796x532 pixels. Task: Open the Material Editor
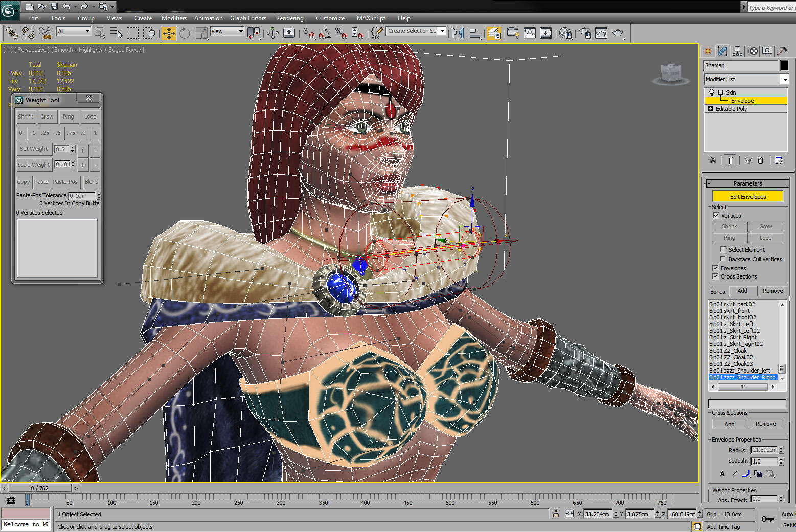point(564,33)
